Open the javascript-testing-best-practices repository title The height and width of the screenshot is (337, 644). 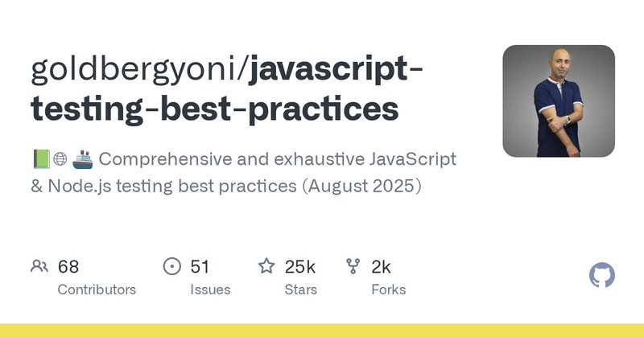227,89
